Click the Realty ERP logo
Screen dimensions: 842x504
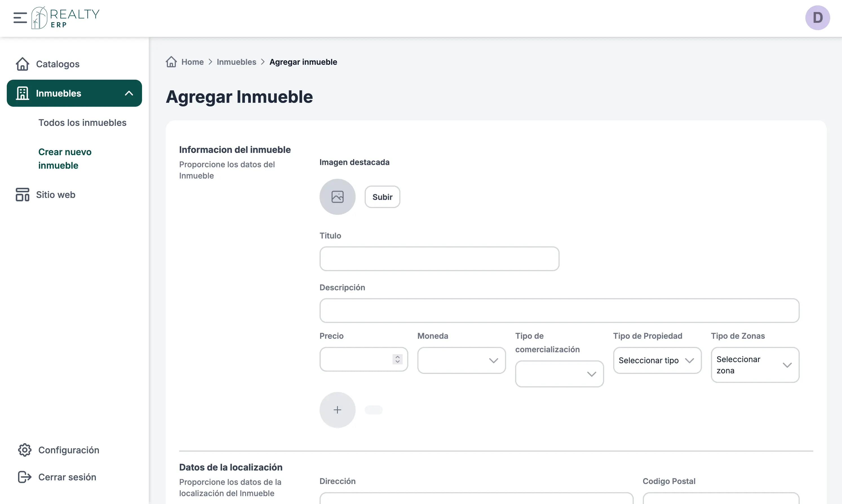pyautogui.click(x=65, y=18)
